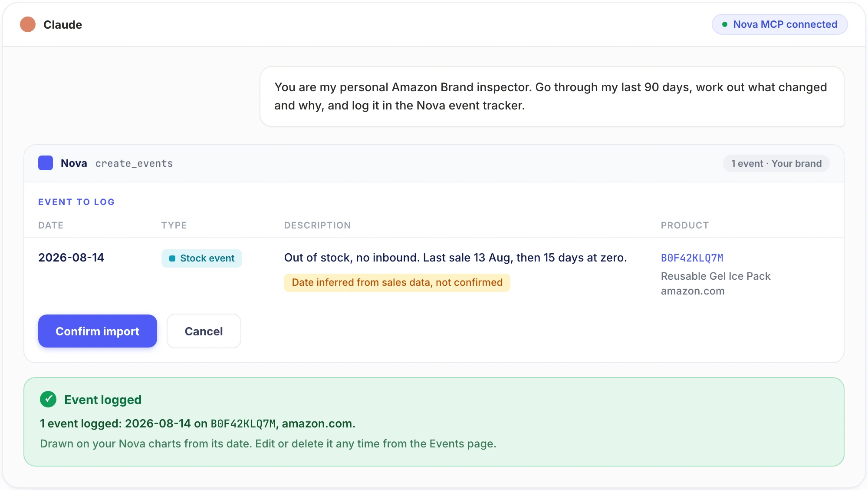
Task: Click the Claude logo circle icon
Action: (28, 24)
